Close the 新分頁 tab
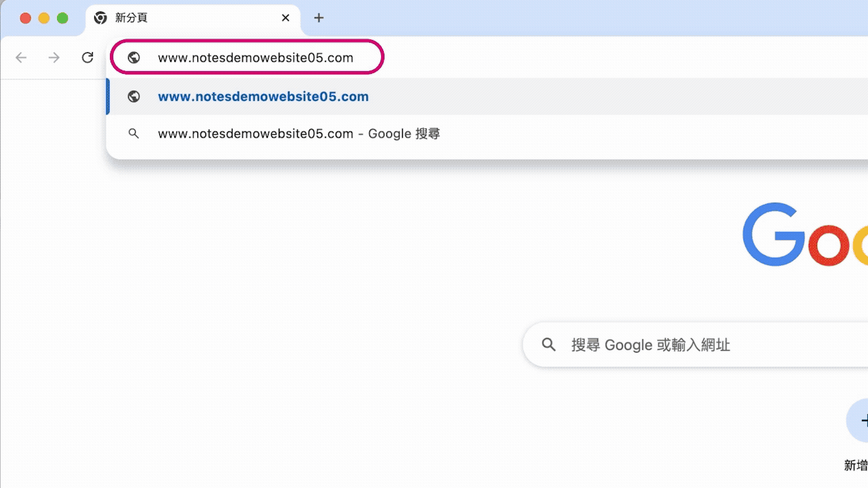Image resolution: width=868 pixels, height=488 pixels. (286, 18)
